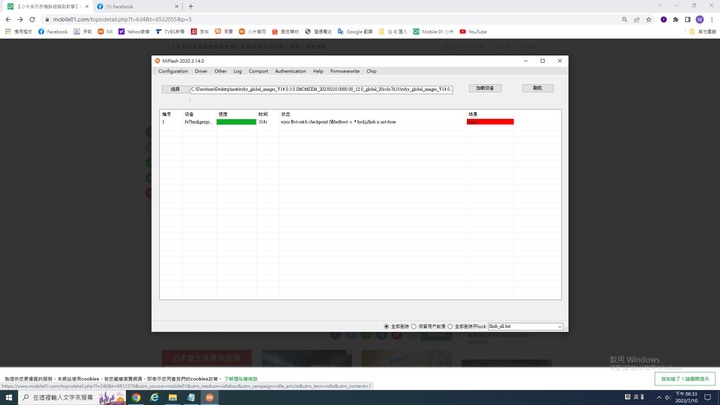720x405 pixels.
Task: Click the 结果 result column header
Action: pos(473,114)
